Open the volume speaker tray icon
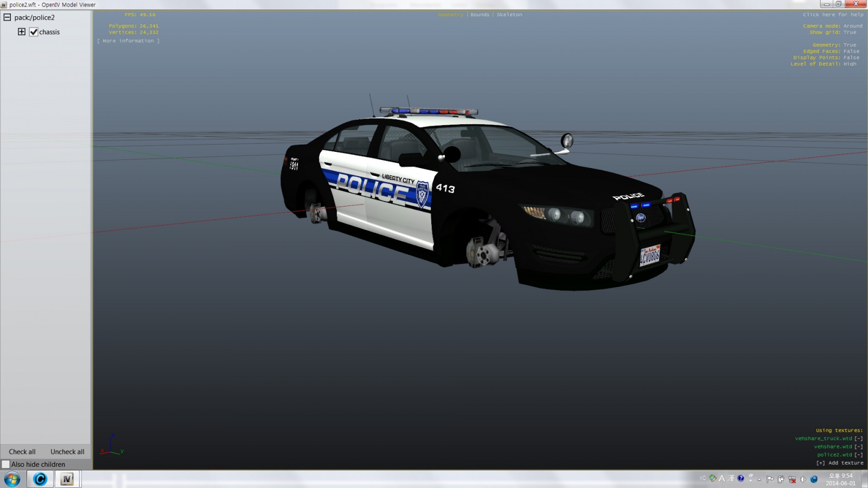This screenshot has height=488, width=868. [x=803, y=479]
